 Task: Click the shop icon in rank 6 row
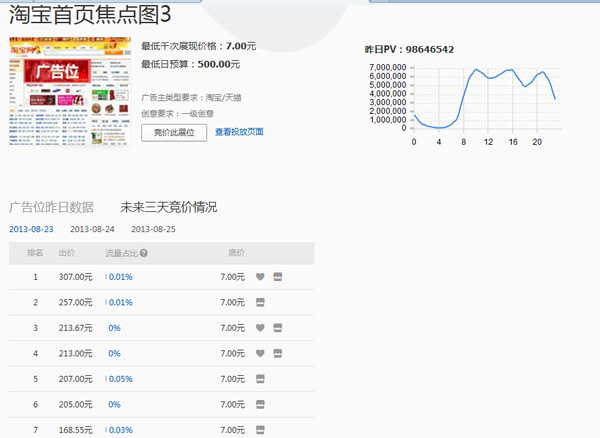(x=260, y=404)
